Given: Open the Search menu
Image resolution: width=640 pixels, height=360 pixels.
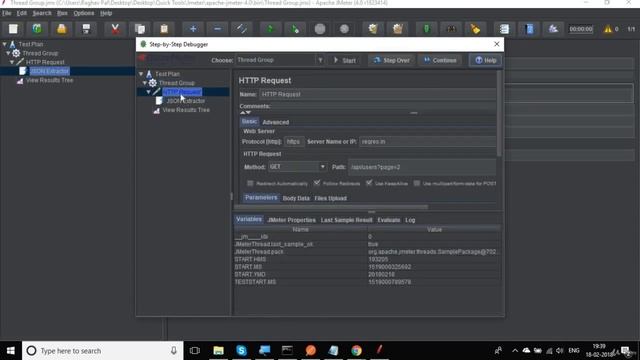Looking at the screenshot, I should tap(42, 13).
